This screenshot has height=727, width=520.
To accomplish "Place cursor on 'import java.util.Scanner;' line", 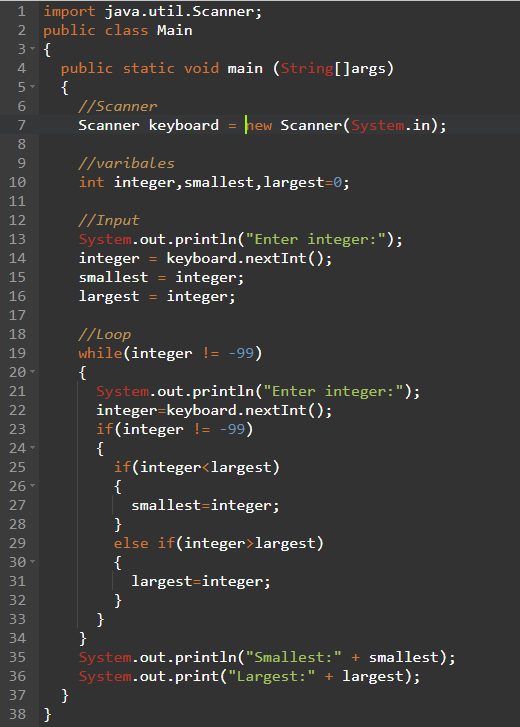I will 152,12.
